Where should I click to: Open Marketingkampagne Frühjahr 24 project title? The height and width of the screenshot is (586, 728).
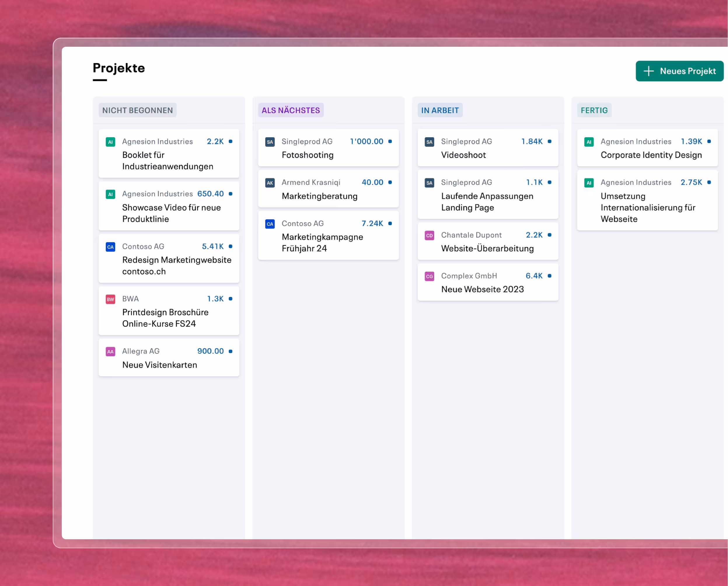[322, 243]
